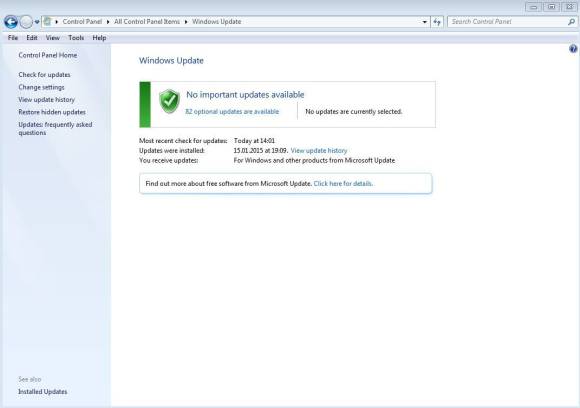Close the Windows Update window
The width and height of the screenshot is (580, 408).
570,7
